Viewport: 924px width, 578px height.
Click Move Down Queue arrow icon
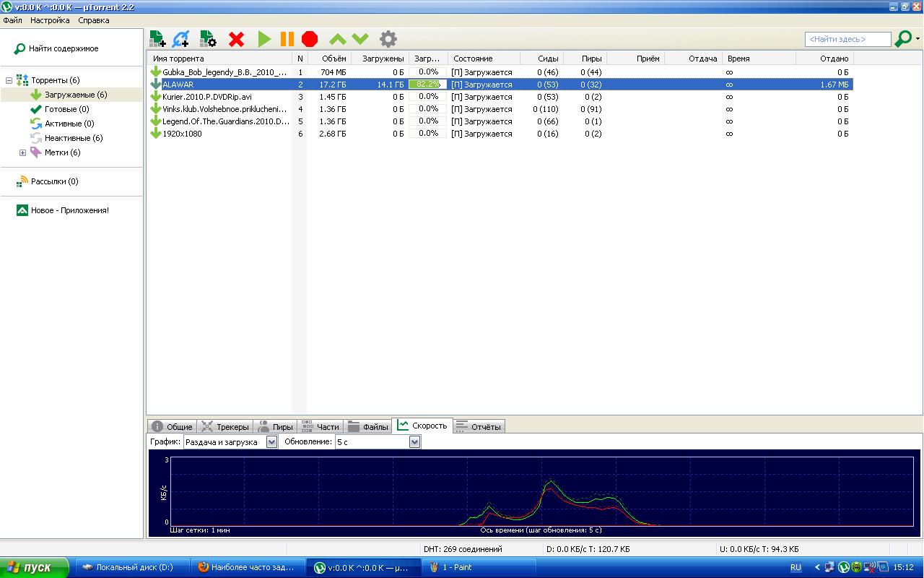[360, 39]
